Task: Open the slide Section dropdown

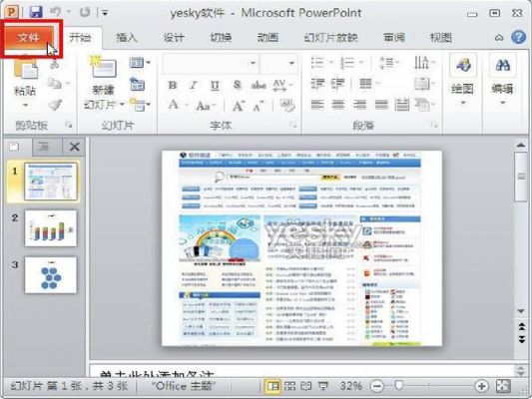Action: point(140,105)
